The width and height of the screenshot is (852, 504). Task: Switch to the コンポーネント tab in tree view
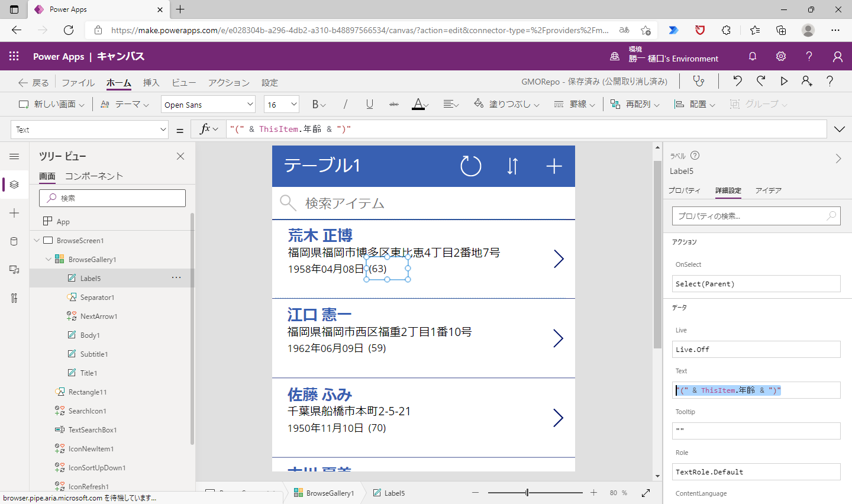tap(94, 176)
